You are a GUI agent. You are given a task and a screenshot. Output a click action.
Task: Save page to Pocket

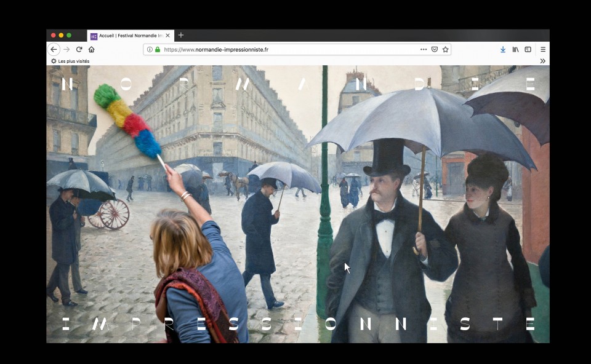point(435,49)
